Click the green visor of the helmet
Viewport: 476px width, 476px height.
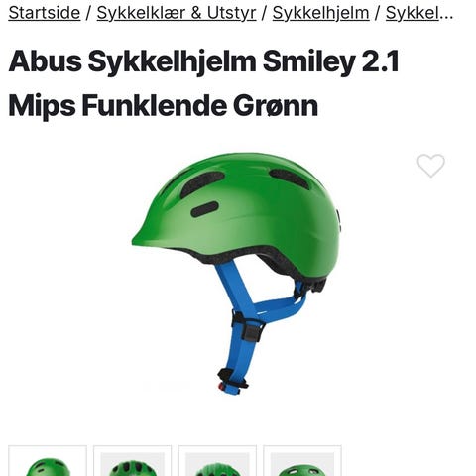coord(156,236)
